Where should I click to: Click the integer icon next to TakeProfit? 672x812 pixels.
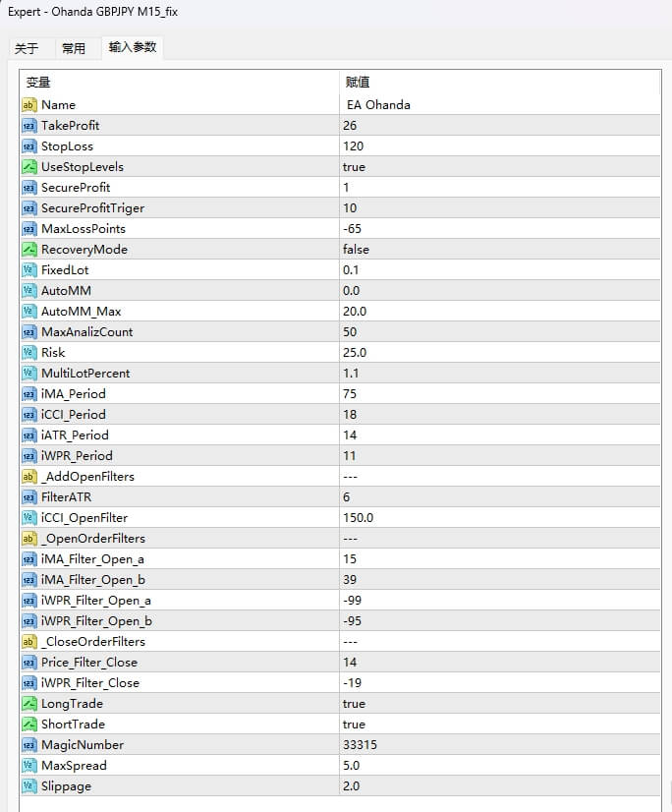tap(28, 126)
